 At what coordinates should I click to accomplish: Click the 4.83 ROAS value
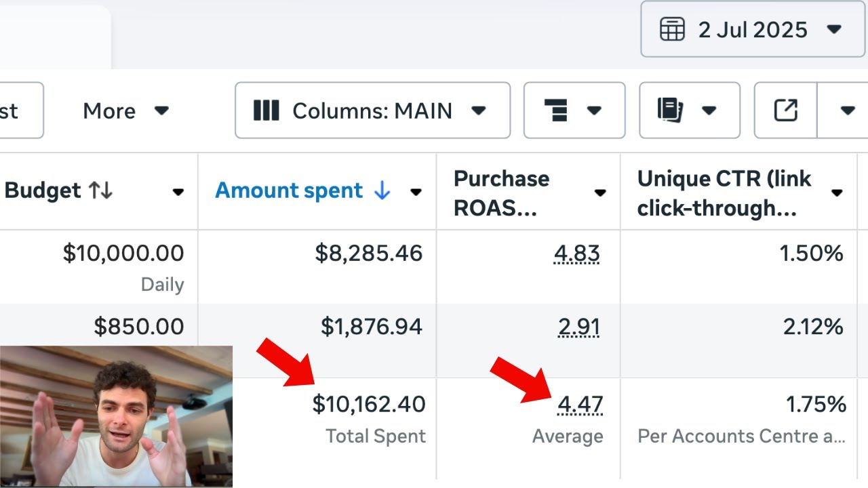click(577, 253)
